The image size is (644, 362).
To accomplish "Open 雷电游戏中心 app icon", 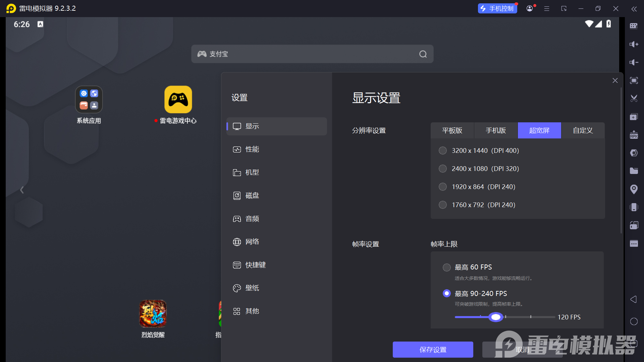I will [178, 100].
